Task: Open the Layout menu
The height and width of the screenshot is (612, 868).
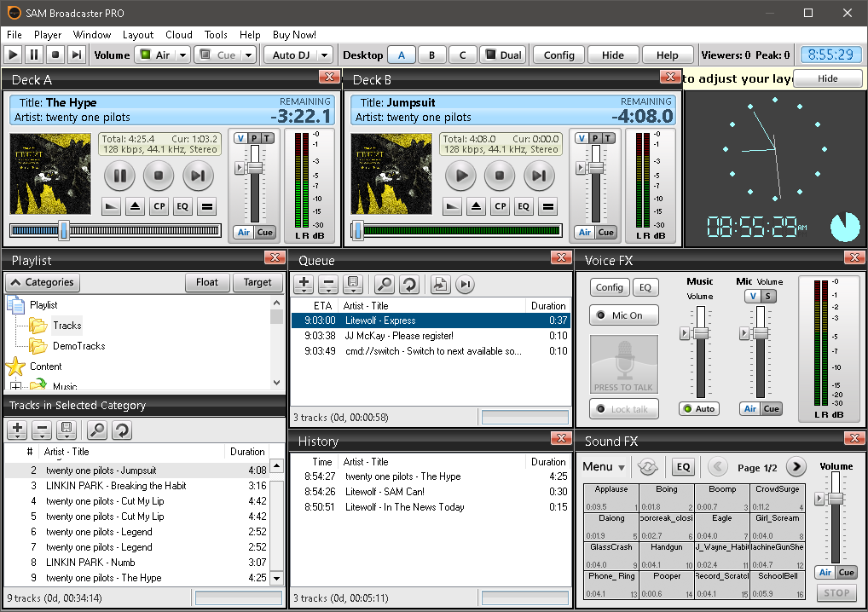Action: [138, 34]
